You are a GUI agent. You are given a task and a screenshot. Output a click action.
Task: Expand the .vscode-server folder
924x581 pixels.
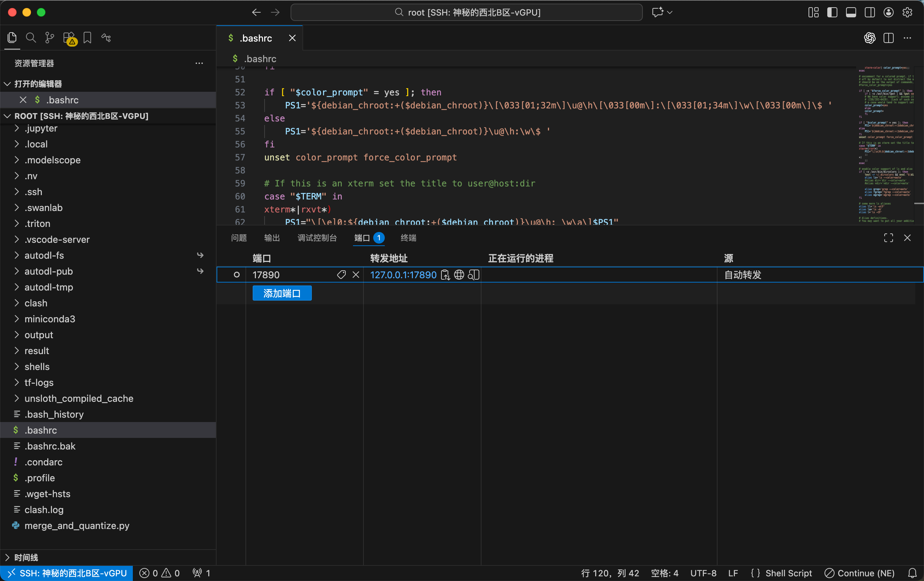[x=57, y=240]
